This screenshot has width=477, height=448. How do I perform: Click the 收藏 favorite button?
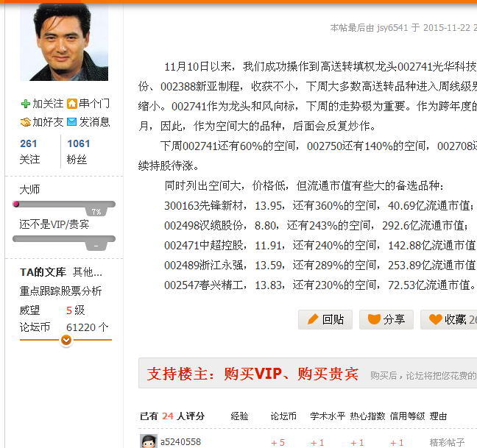pyautogui.click(x=449, y=319)
